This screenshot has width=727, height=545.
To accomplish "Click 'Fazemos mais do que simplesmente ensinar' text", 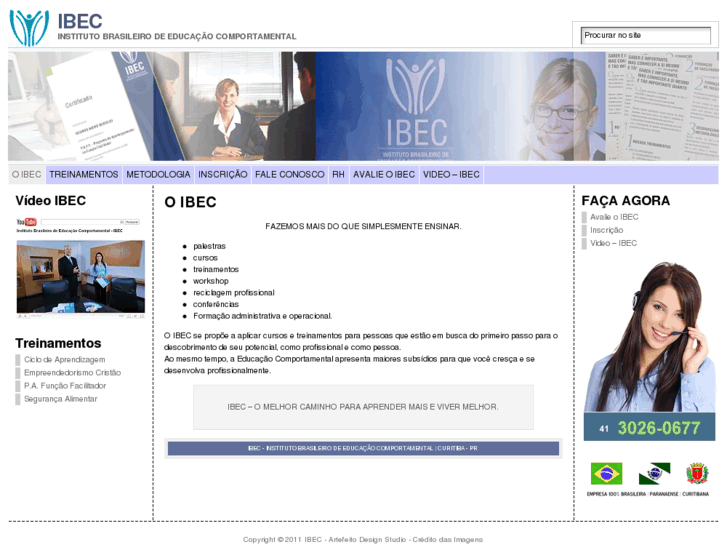I will click(363, 226).
